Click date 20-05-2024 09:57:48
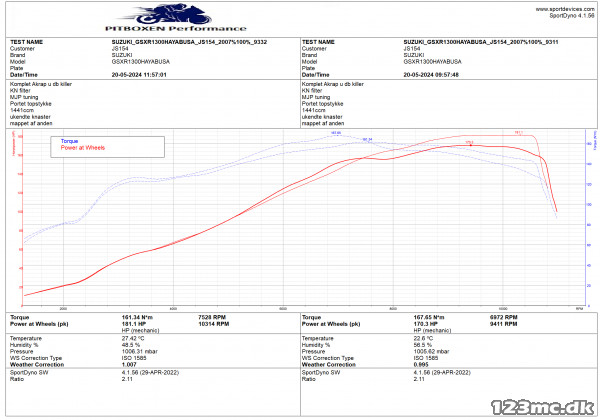 pyautogui.click(x=431, y=75)
